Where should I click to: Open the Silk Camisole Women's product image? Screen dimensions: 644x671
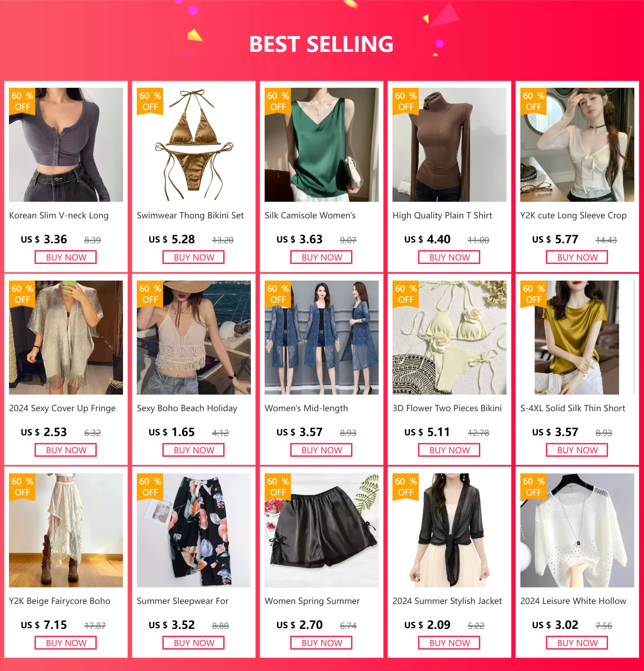tap(322, 145)
